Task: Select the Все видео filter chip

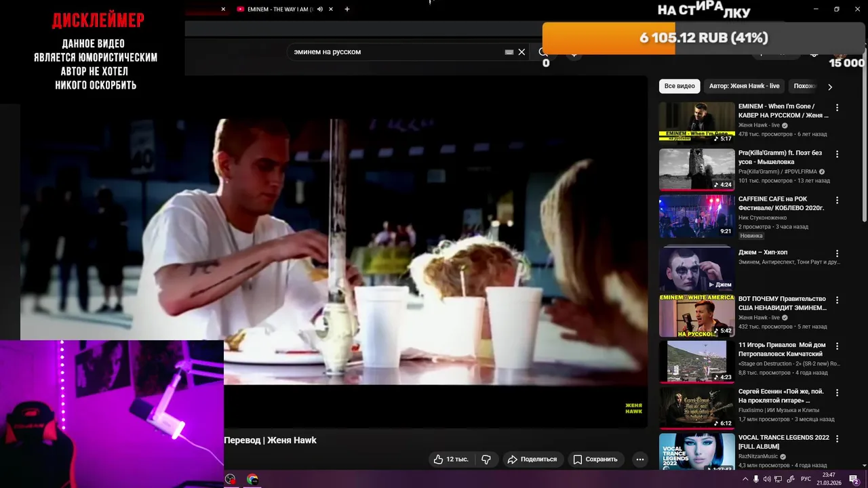Action: [679, 86]
